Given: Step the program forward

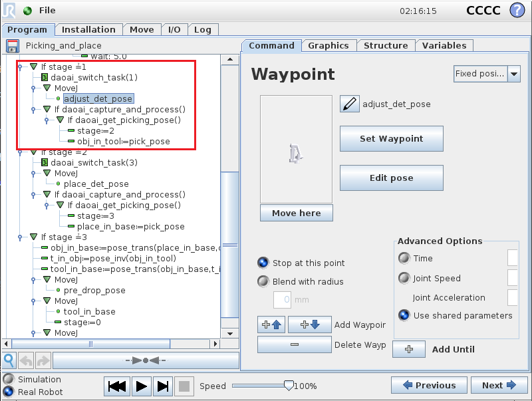Looking at the screenshot, I should pyautogui.click(x=163, y=386).
